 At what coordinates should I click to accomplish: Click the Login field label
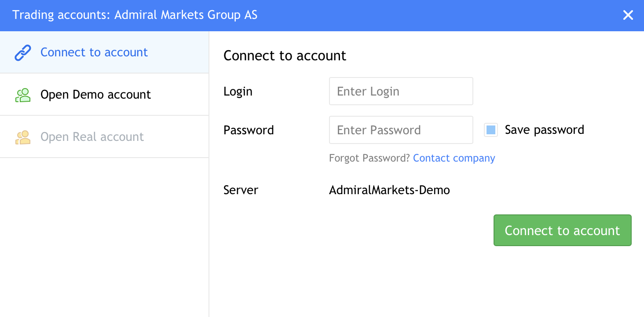(x=238, y=92)
